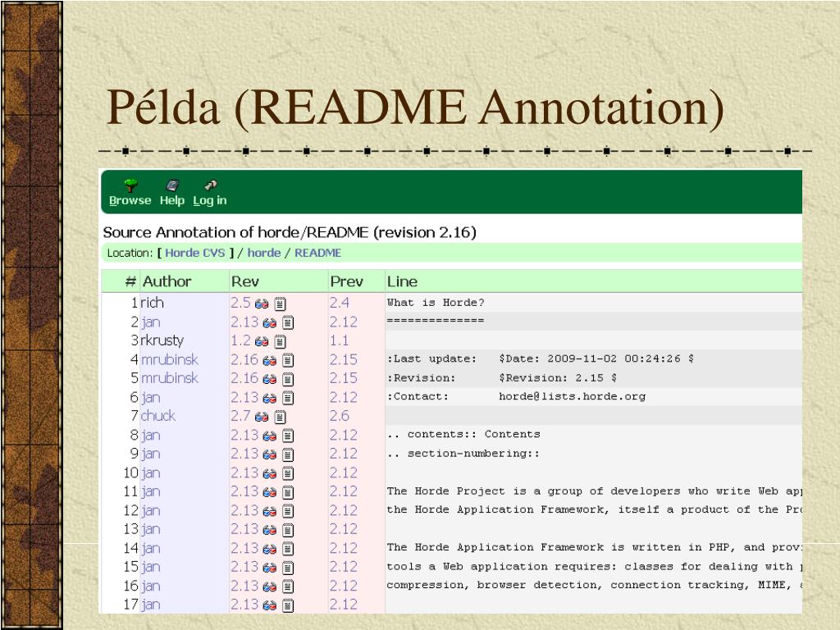Click the Source Annotation of horde/README heading
Image resolution: width=840 pixels, height=630 pixels.
point(290,232)
